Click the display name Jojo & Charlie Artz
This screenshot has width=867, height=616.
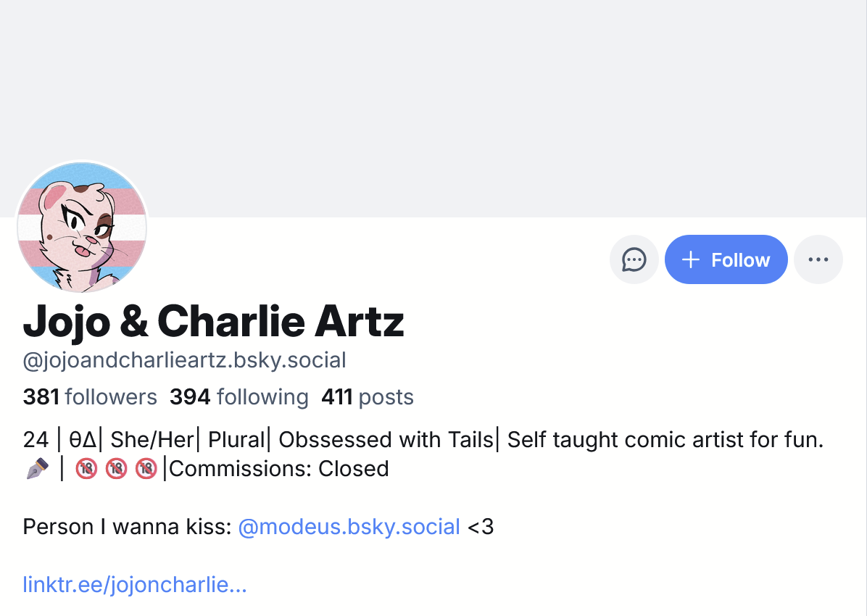213,322
